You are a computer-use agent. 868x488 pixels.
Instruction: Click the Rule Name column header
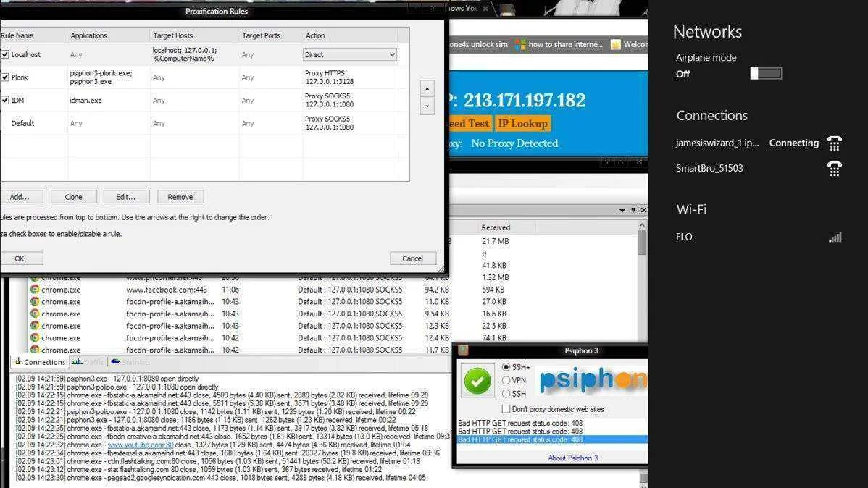pos(33,35)
